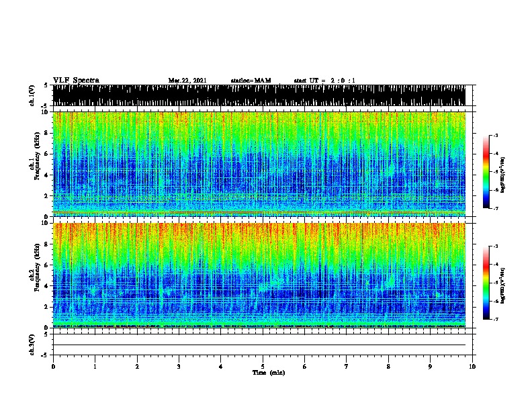532x411 pixels.
Task: Click the "VLF Spectra" plot title
Action: click(x=76, y=81)
